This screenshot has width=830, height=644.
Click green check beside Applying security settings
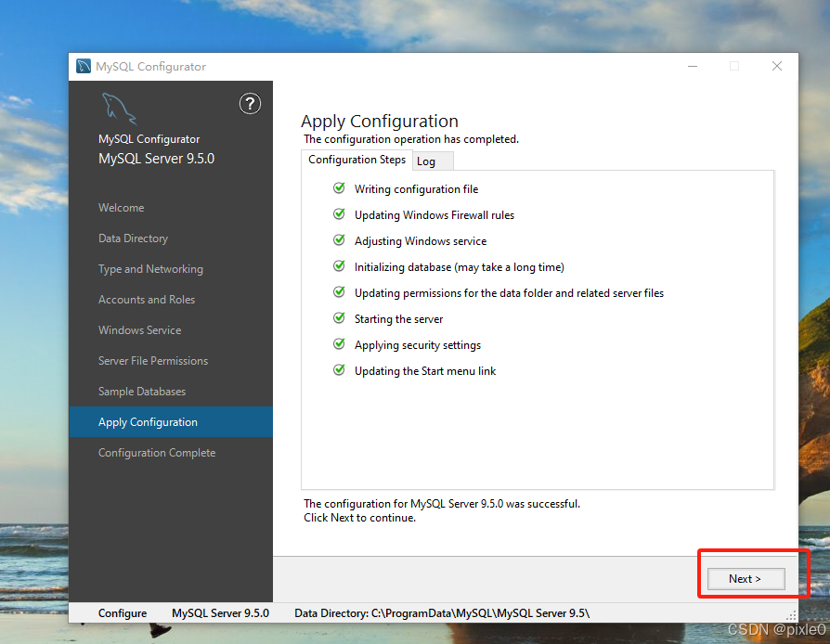(339, 344)
